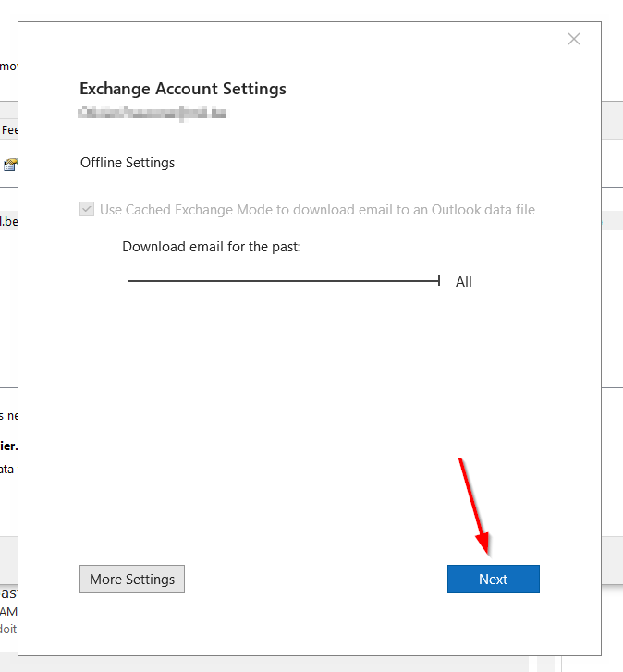Click the Next button
Screen dimensions: 623x672
click(493, 579)
